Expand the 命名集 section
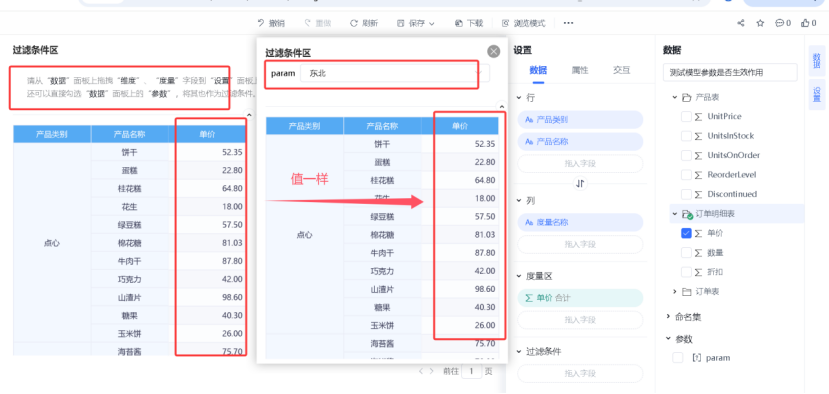 click(669, 317)
